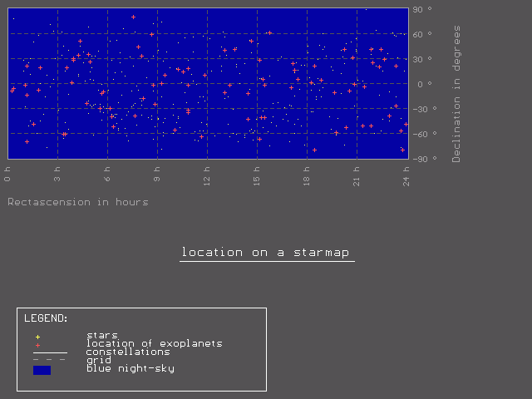This screenshot has width=532, height=399.
Task: Click the 'blue night-sky' legend text
Action: click(x=131, y=369)
